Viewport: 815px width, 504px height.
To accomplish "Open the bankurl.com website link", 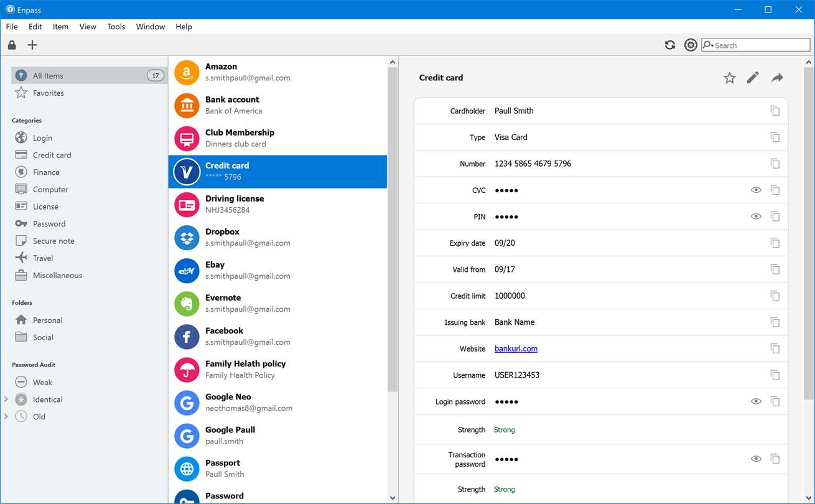I will (516, 348).
